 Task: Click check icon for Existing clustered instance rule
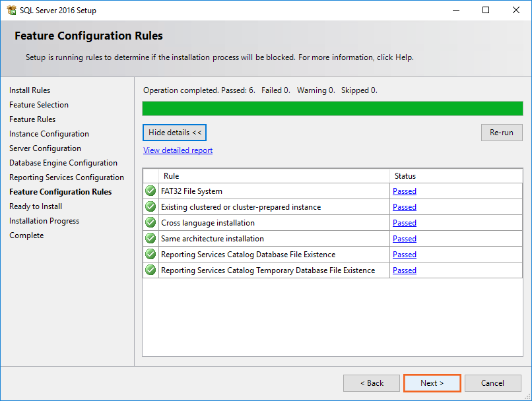[150, 207]
